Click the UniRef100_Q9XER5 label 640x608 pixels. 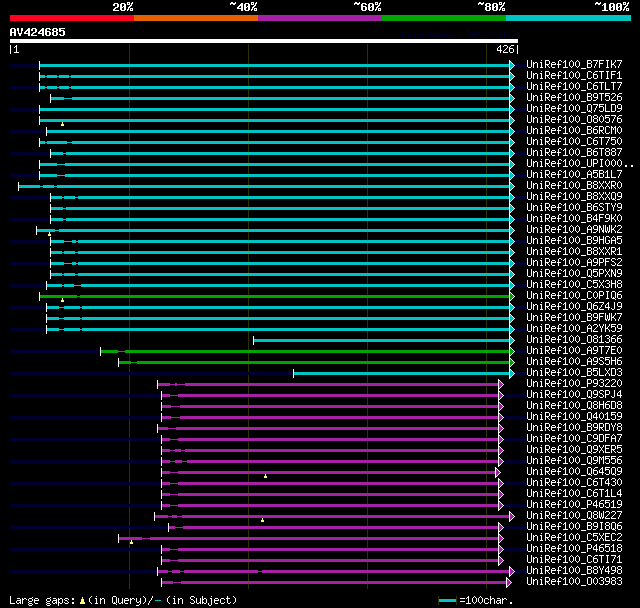click(x=574, y=450)
